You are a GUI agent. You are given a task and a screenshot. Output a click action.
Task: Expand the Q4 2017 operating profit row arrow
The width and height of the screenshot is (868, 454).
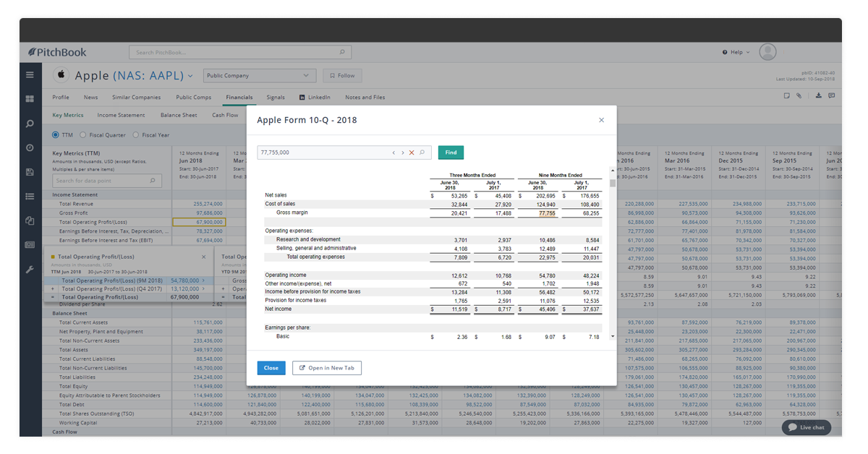pyautogui.click(x=203, y=288)
